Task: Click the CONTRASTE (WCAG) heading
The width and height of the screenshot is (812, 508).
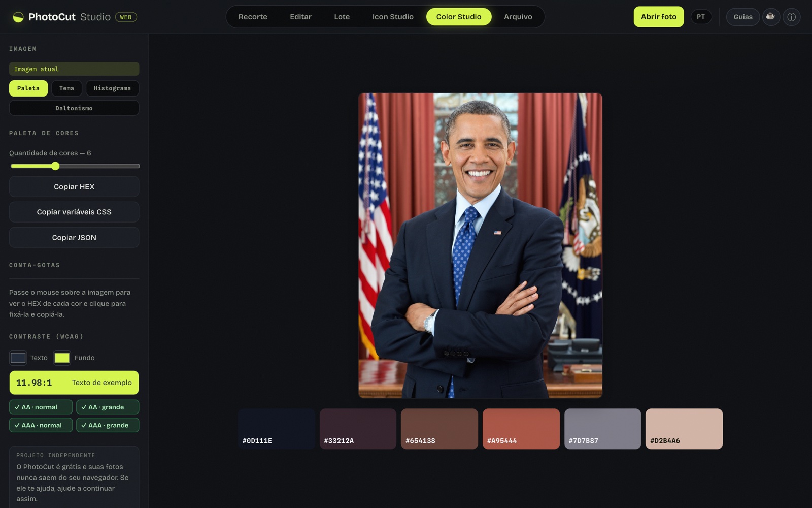Action: tap(46, 337)
